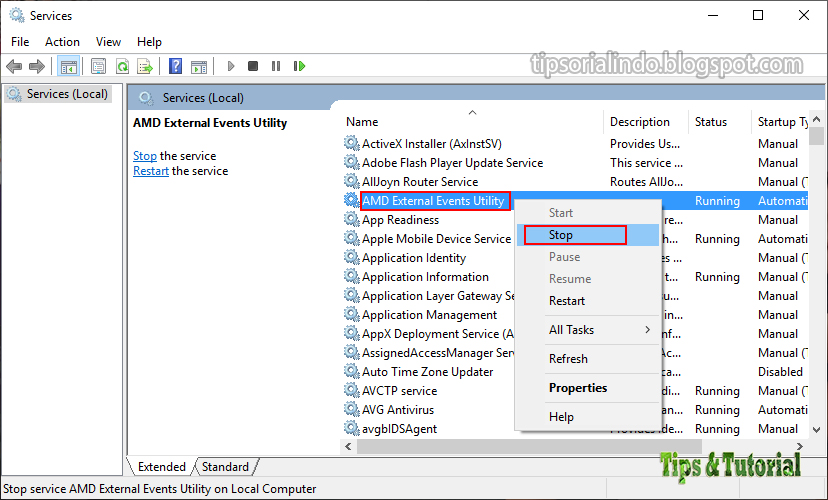Click the vertical scrollbar up arrow

point(816,119)
